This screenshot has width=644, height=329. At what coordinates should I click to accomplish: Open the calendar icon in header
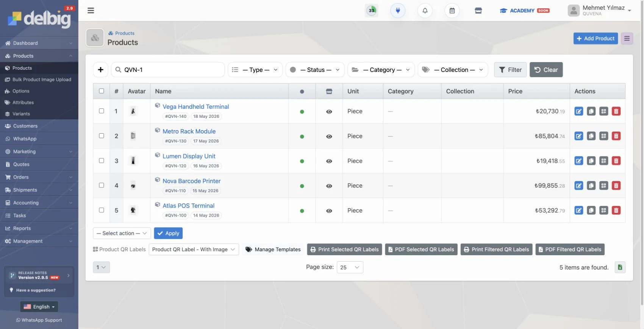[x=452, y=11]
